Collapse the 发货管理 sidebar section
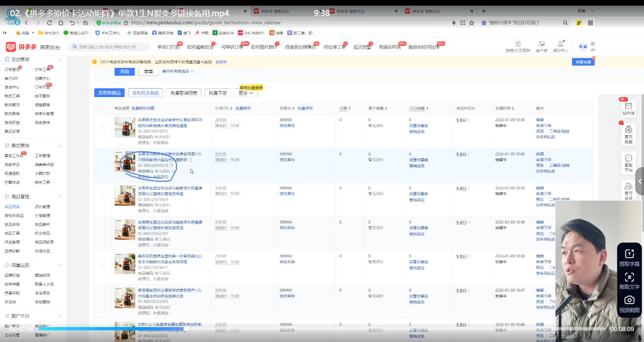 pyautogui.click(x=60, y=59)
